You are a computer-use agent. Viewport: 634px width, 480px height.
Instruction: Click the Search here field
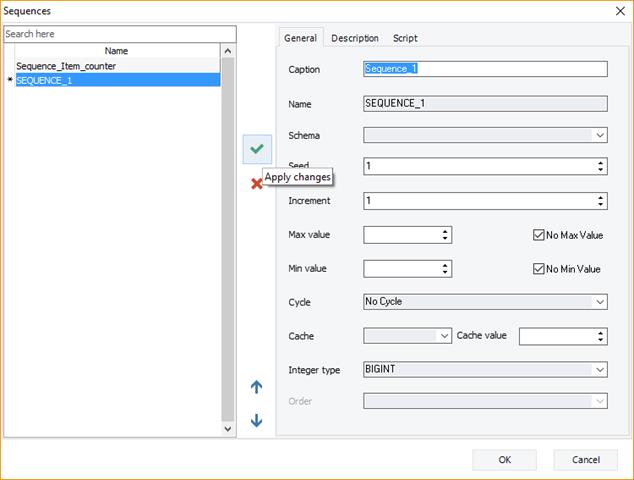(x=120, y=34)
